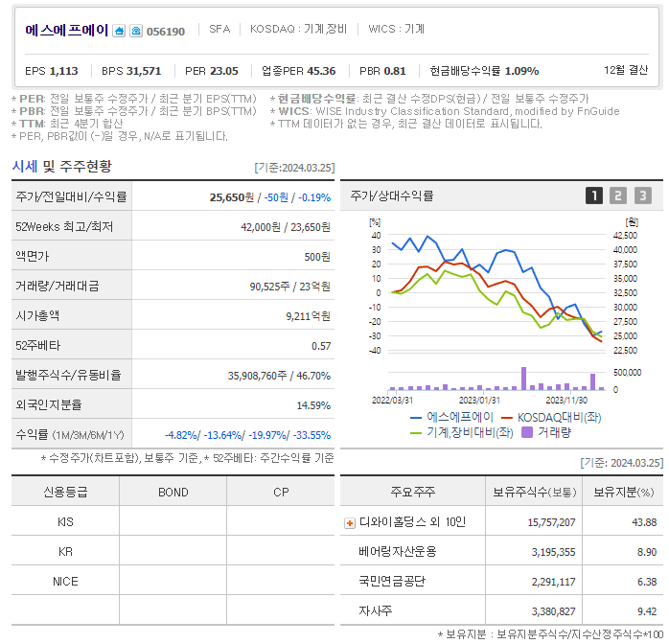Select the WICS : 기계 classification text

point(397,29)
